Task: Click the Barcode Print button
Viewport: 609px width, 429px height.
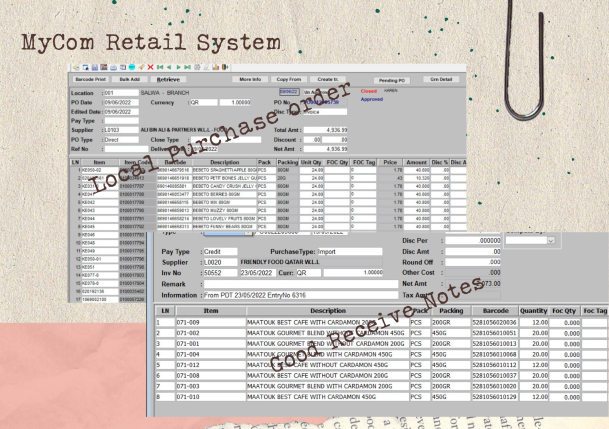Action: [90, 79]
